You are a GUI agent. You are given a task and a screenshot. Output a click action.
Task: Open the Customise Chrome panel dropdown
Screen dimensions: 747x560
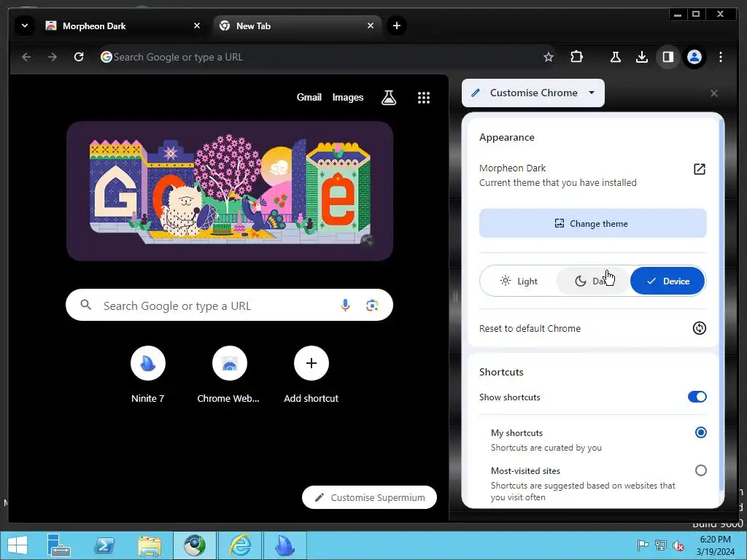pyautogui.click(x=533, y=93)
